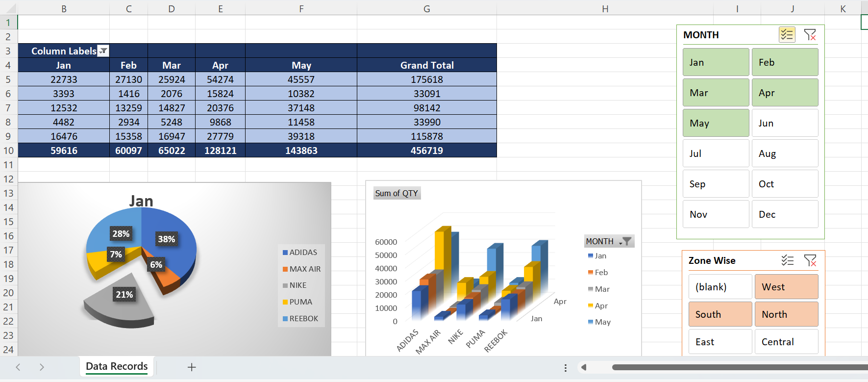868x382 pixels.
Task: Select Jul in the MONTH slicer
Action: (x=716, y=153)
